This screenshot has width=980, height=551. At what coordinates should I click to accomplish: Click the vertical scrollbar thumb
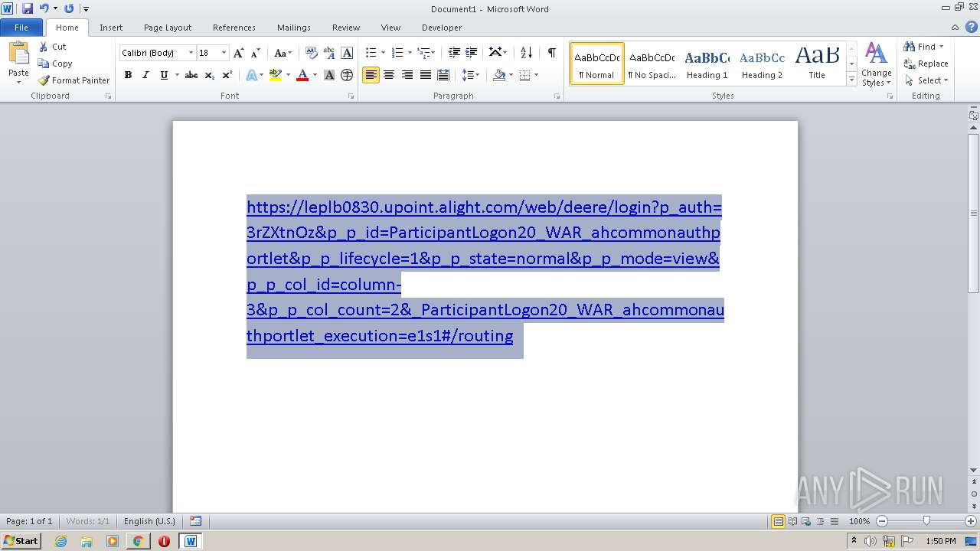tap(973, 212)
